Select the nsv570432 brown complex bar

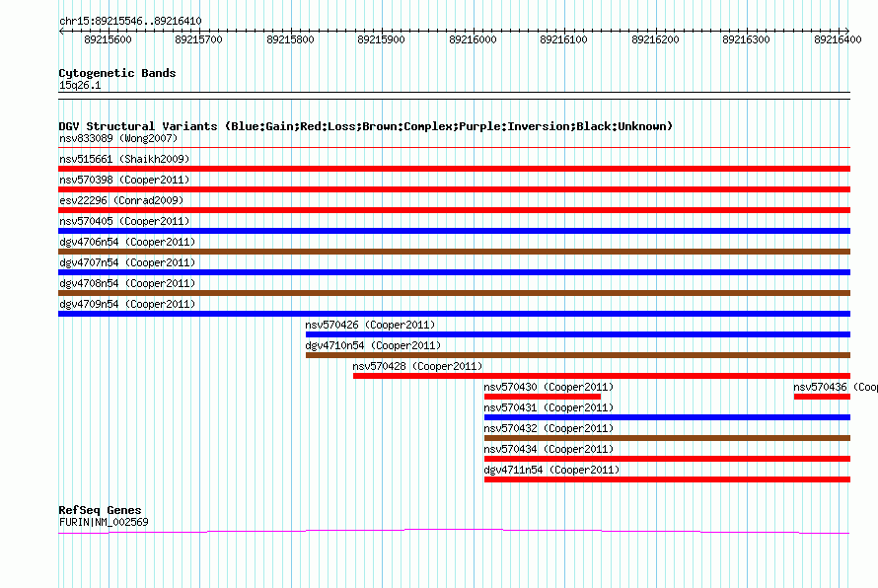click(668, 438)
